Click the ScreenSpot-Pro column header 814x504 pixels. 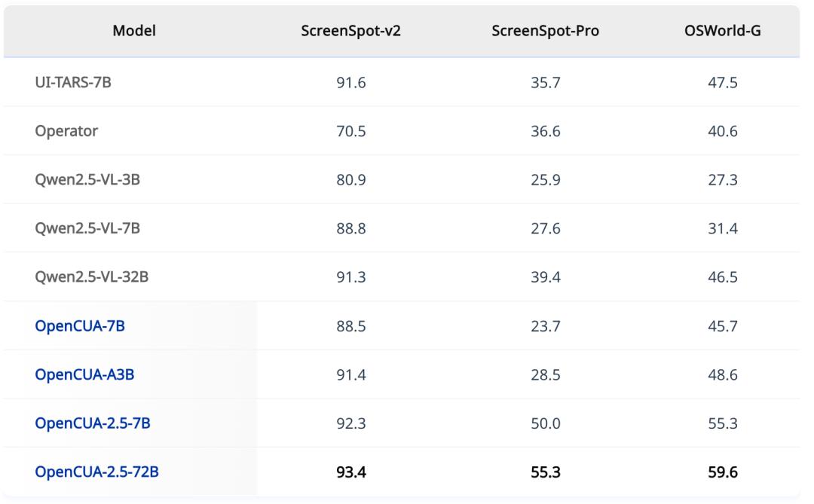545,31
